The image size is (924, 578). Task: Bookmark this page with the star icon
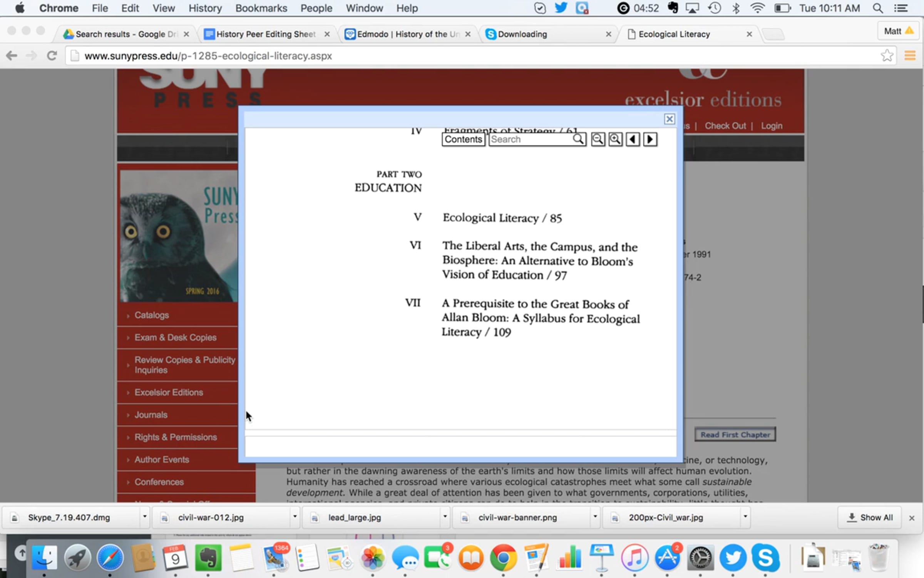pos(887,56)
